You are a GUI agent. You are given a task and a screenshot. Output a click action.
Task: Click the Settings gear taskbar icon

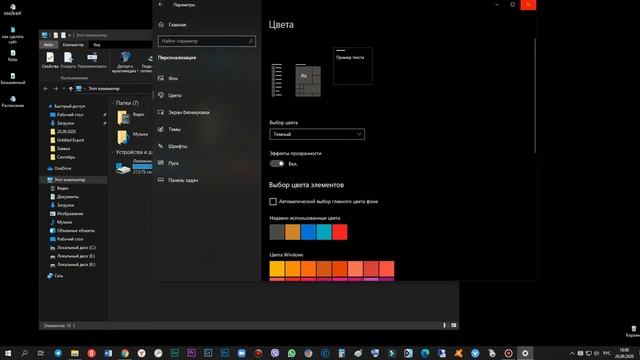click(x=525, y=353)
